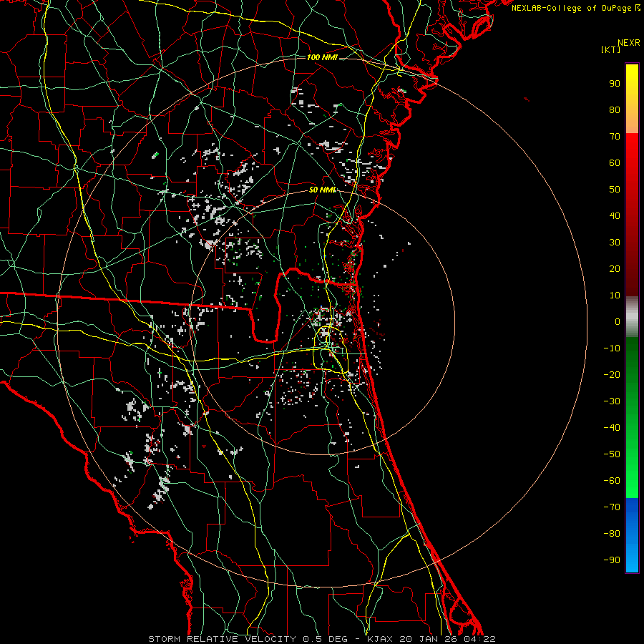Click the -50 value on the velocity scale
The image size is (644, 644).
[612, 454]
